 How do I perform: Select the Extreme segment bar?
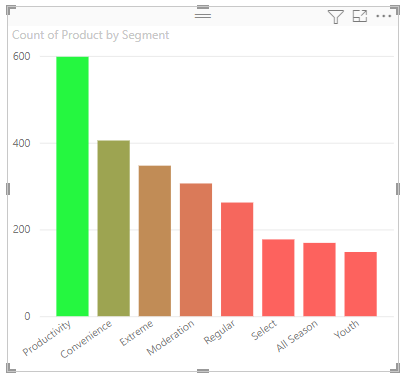coord(155,241)
